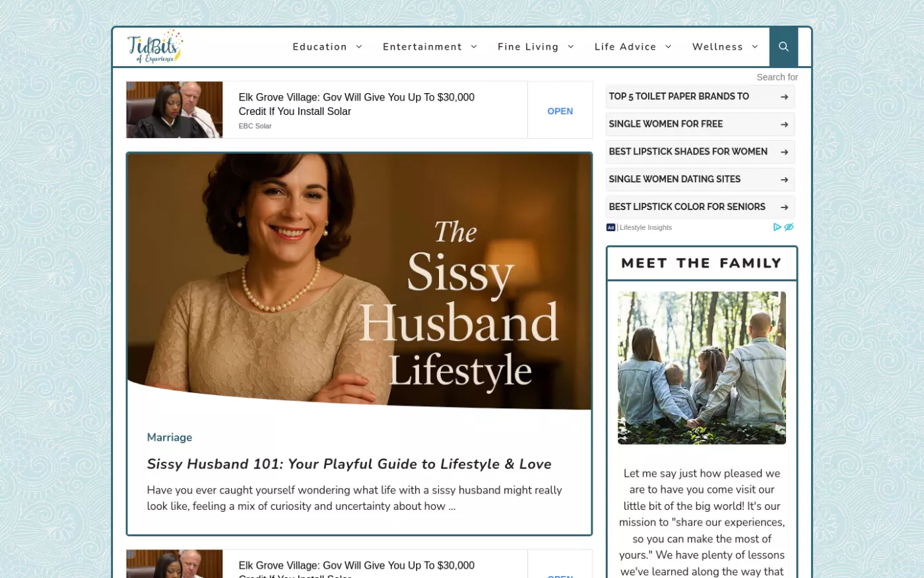Click the Meet the Family photo

(x=702, y=368)
